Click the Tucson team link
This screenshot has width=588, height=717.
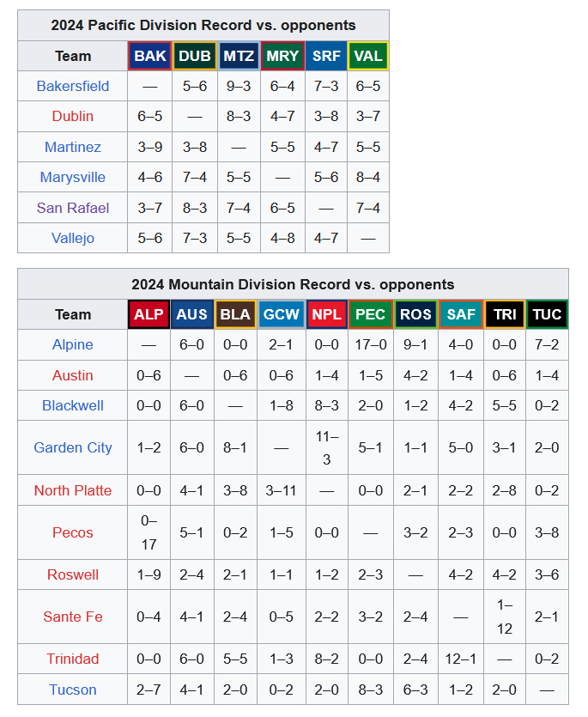point(73,690)
